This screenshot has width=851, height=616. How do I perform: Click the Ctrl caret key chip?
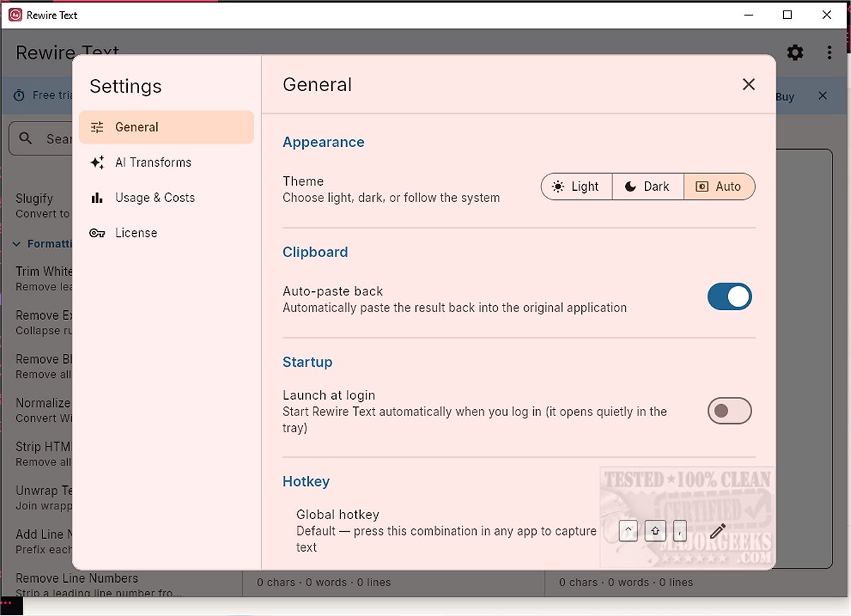tap(628, 531)
